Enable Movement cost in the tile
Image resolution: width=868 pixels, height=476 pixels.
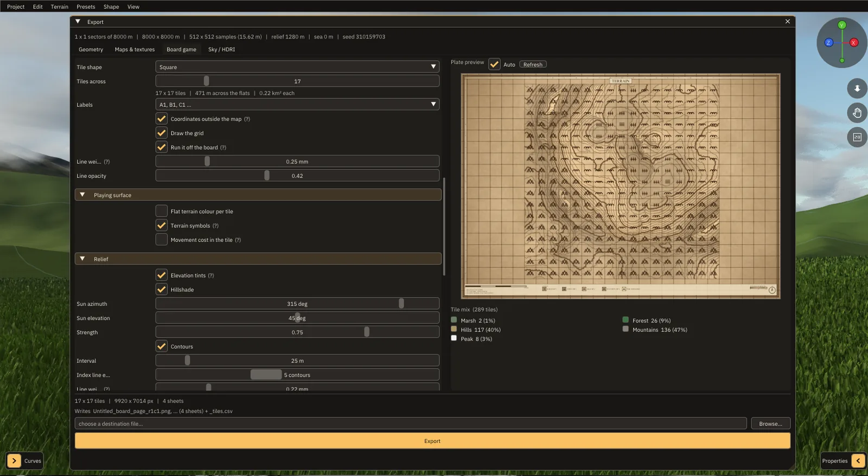[x=162, y=240]
